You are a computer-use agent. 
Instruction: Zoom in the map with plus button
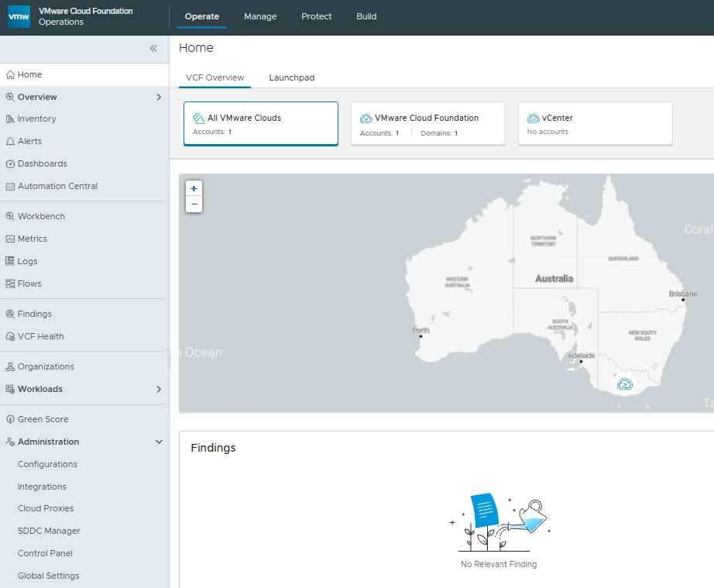194,188
